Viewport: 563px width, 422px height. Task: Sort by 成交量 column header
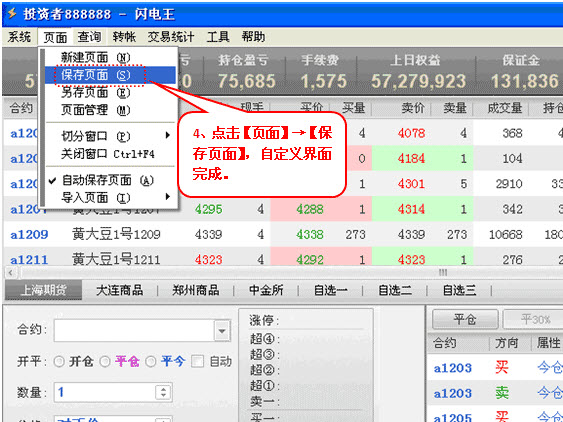[x=504, y=108]
